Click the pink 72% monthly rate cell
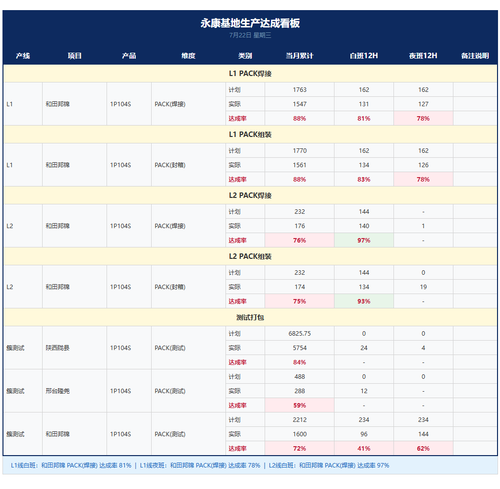Image resolution: width=500 pixels, height=489 pixels. click(x=299, y=448)
